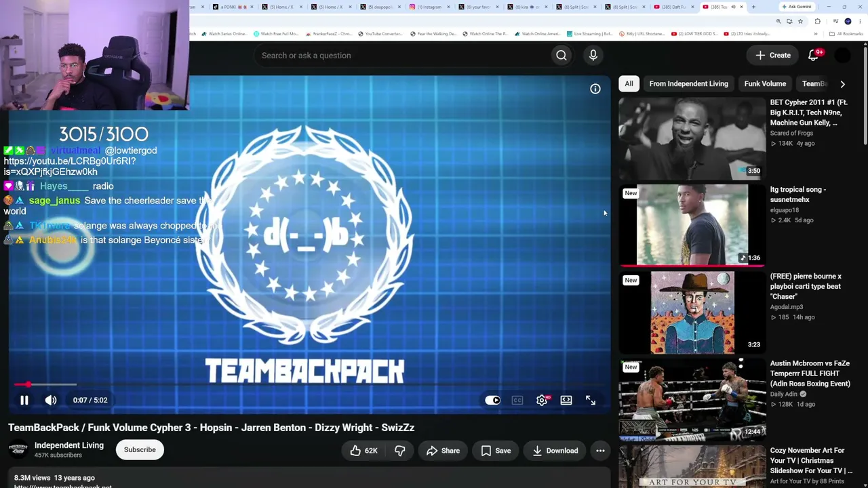Show more filter chips with arrow
Viewport: 868px width, 488px height.
coord(842,84)
